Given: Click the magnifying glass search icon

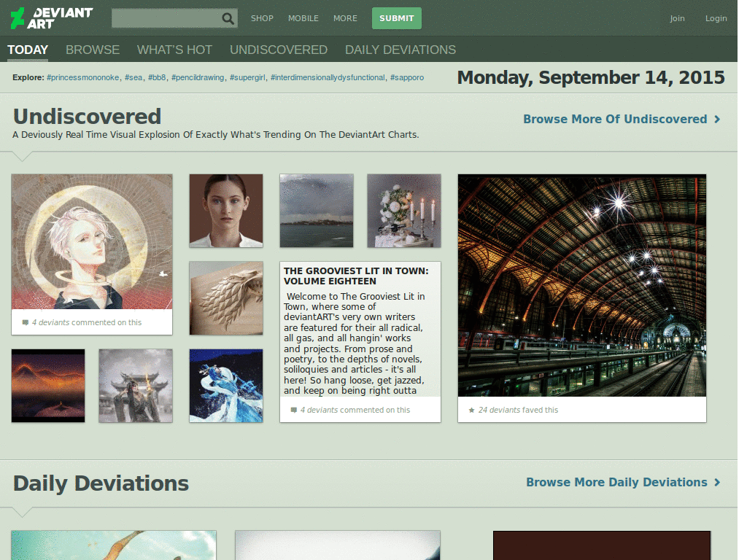Looking at the screenshot, I should click(x=228, y=18).
